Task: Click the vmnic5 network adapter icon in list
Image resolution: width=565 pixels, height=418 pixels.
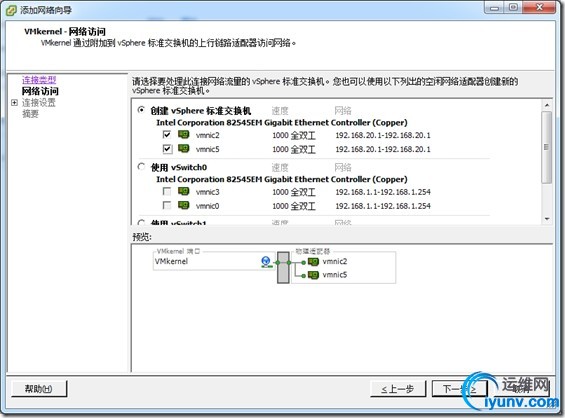Action: [184, 148]
